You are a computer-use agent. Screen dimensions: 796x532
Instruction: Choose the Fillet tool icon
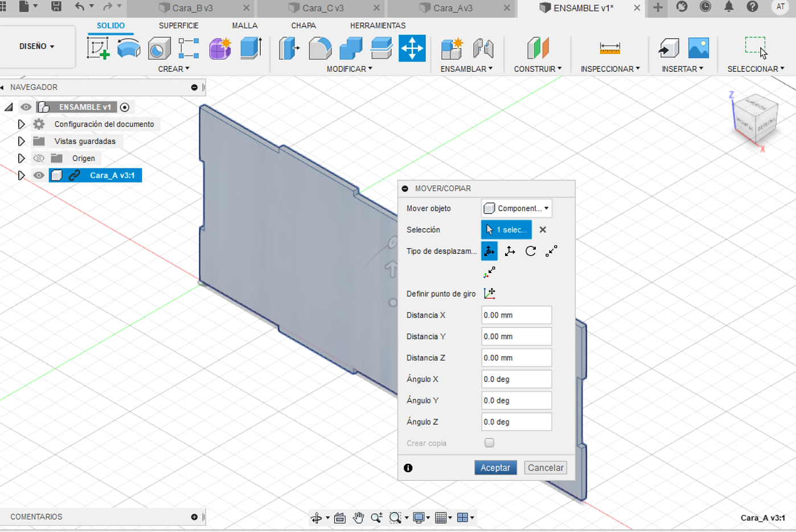tap(320, 48)
